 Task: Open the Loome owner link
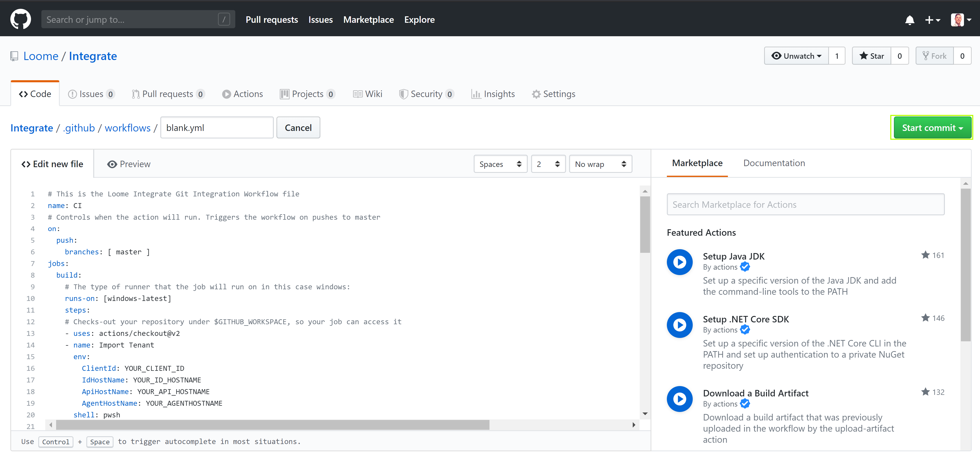(41, 56)
